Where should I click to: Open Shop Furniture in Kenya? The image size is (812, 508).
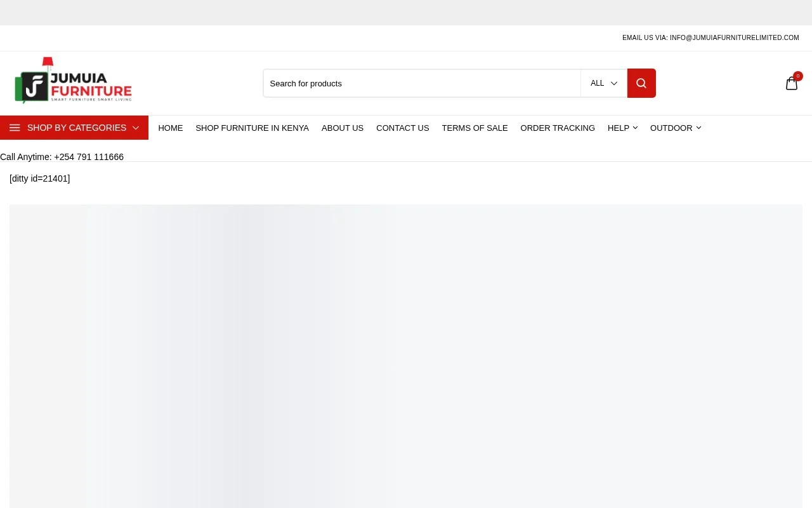(x=252, y=128)
